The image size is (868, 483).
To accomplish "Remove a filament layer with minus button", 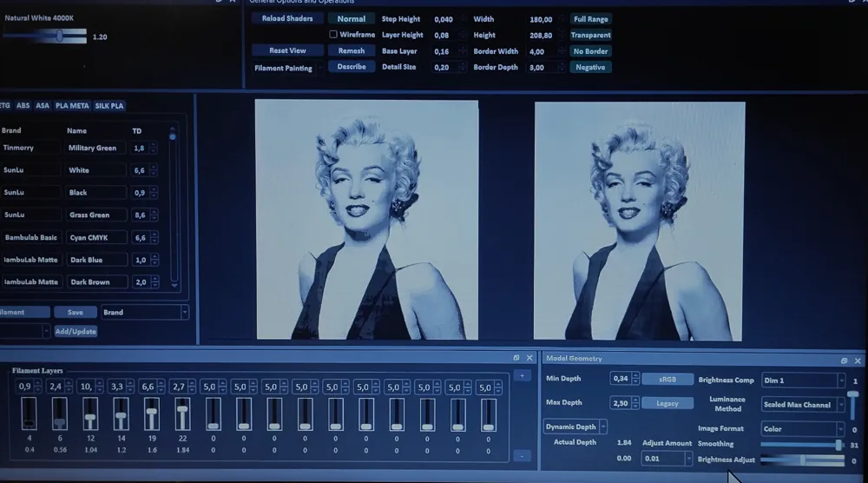I will tap(522, 456).
